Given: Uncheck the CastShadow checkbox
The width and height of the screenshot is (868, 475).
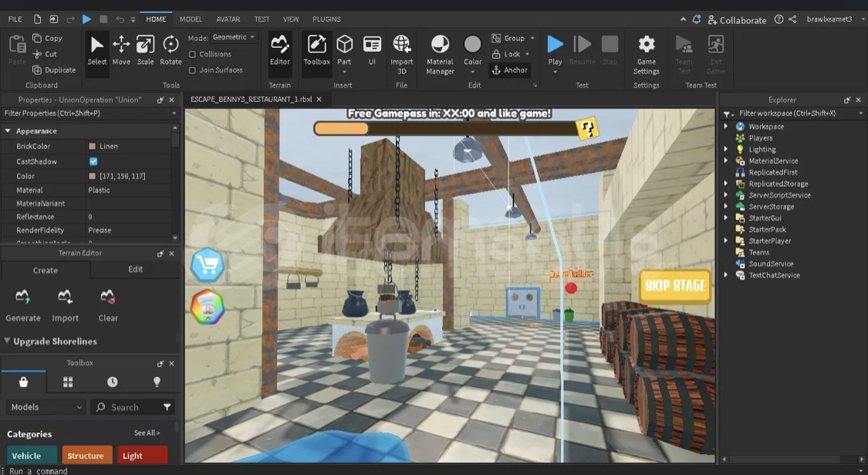Looking at the screenshot, I should click(x=93, y=161).
